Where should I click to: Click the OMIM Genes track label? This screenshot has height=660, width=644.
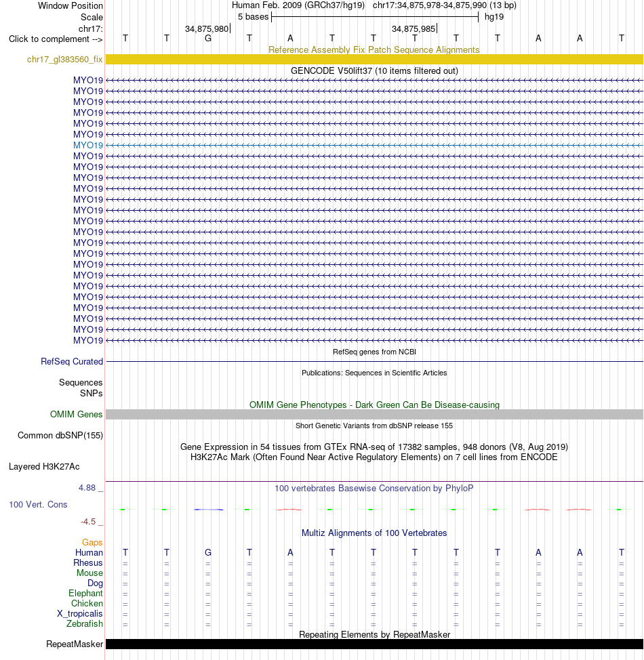(x=76, y=414)
